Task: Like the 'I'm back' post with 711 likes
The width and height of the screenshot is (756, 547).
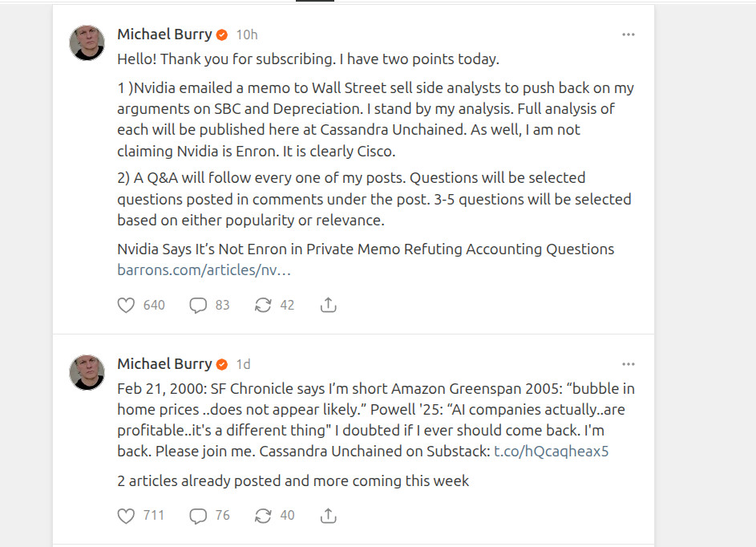Action: click(x=126, y=516)
